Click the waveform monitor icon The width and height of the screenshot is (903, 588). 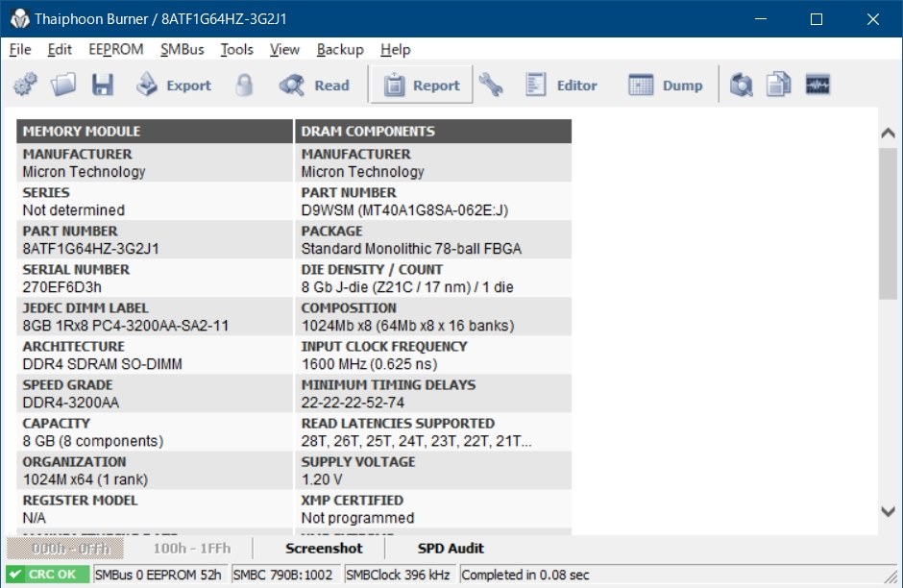818,85
